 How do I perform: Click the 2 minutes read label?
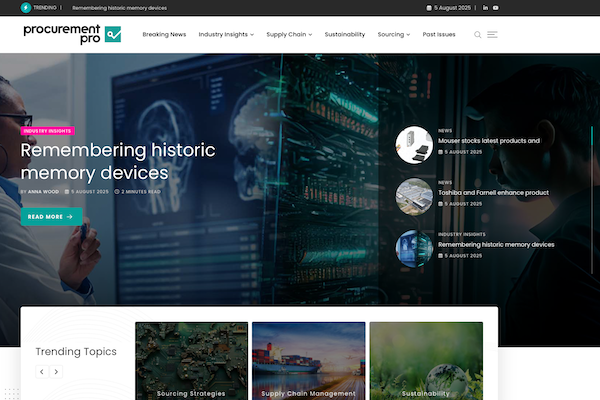137,192
